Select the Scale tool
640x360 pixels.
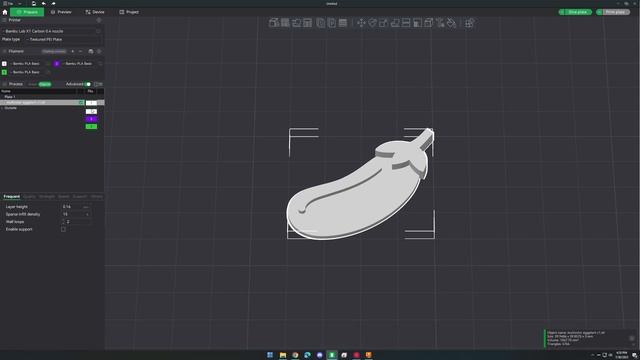[x=383, y=23]
